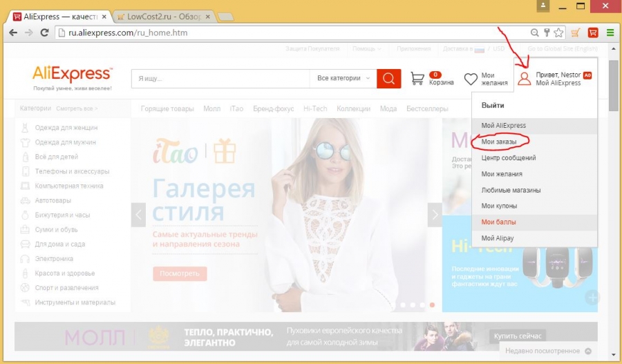Click the laptop icon for Компьютерная техника

pyautogui.click(x=25, y=186)
